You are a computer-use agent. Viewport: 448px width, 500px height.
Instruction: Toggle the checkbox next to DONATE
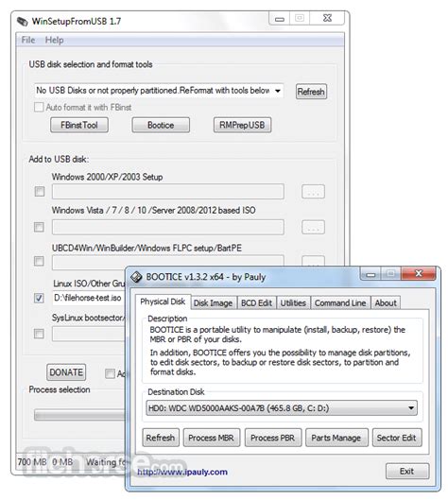110,373
